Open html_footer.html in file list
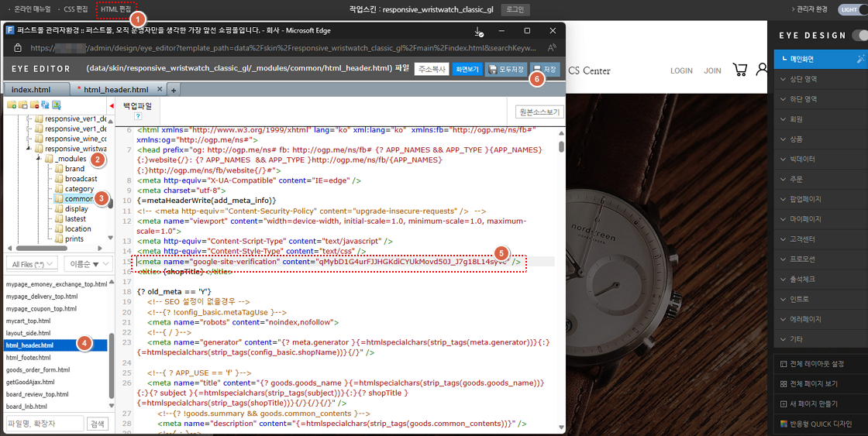Viewport: 868px width, 436px height. pyautogui.click(x=28, y=358)
